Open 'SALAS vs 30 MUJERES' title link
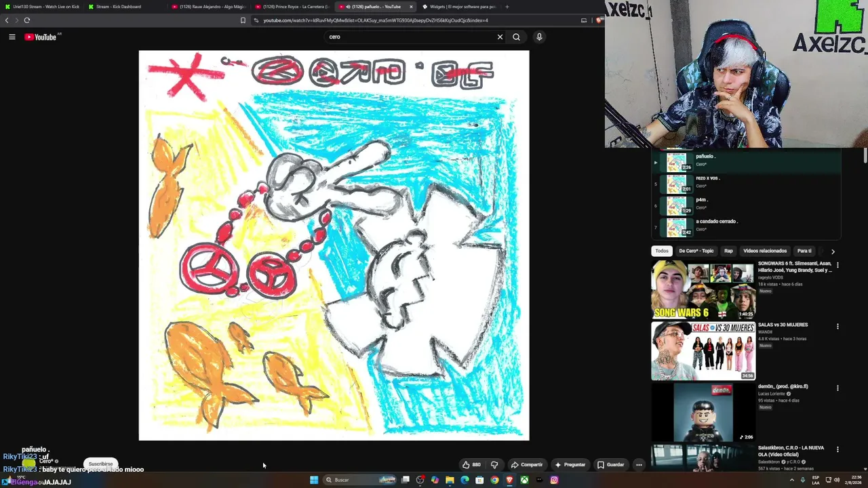 783,325
